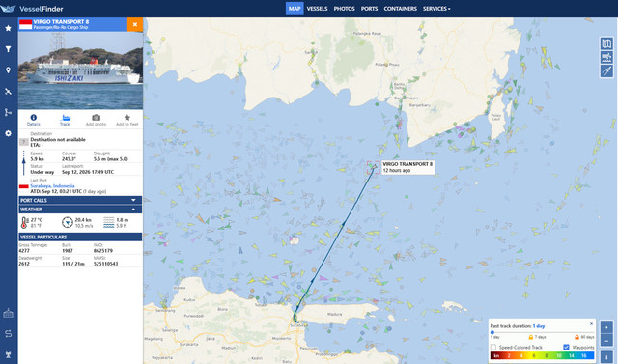Switch to the MAP tab
Viewport: 618px width, 364px height.
[x=295, y=9]
